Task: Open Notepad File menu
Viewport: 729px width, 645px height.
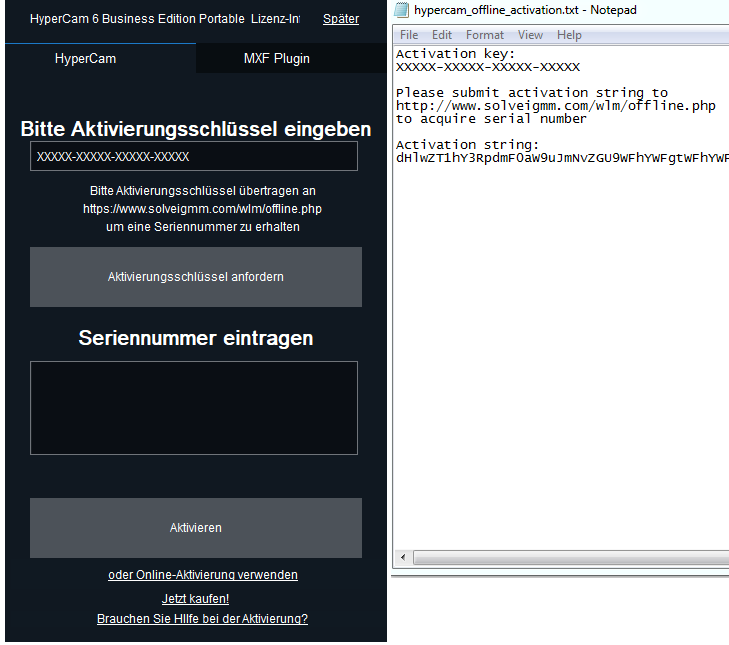Action: 409,35
